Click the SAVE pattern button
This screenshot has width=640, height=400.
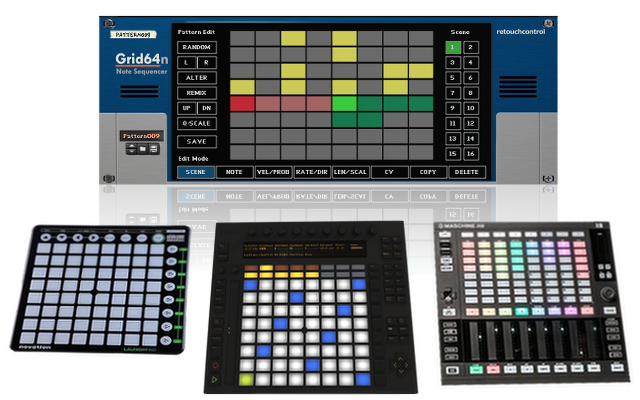coord(197,142)
